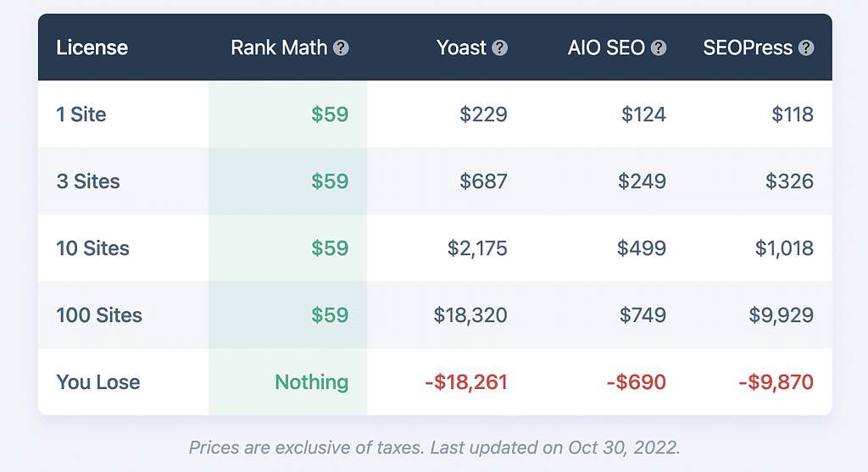Click AIO SEO's red -$690 loss value

coord(636,382)
